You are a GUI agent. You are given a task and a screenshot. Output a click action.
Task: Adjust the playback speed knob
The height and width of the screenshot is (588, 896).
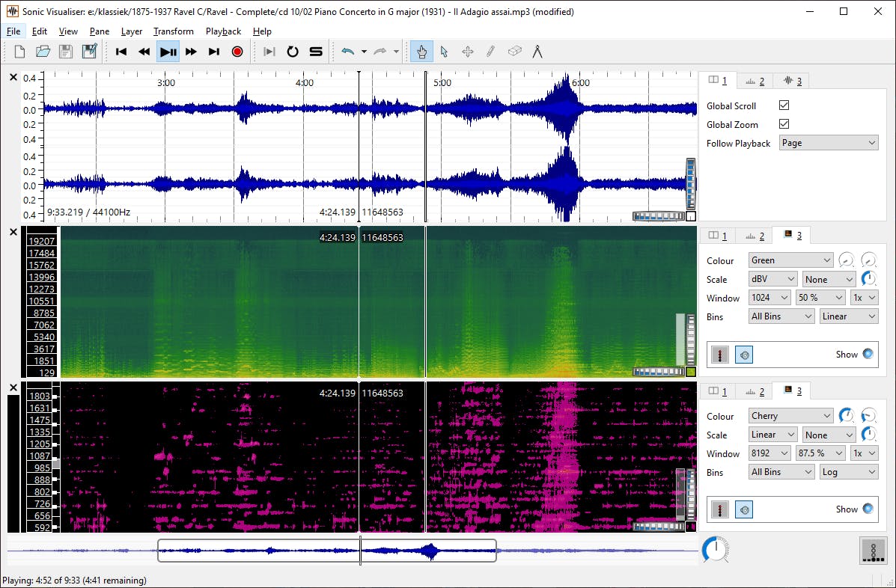pos(715,550)
